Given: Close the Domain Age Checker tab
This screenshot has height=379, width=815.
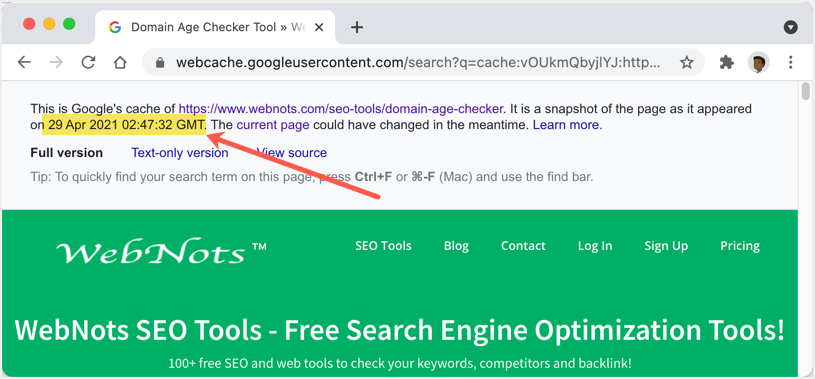Looking at the screenshot, I should [x=319, y=28].
